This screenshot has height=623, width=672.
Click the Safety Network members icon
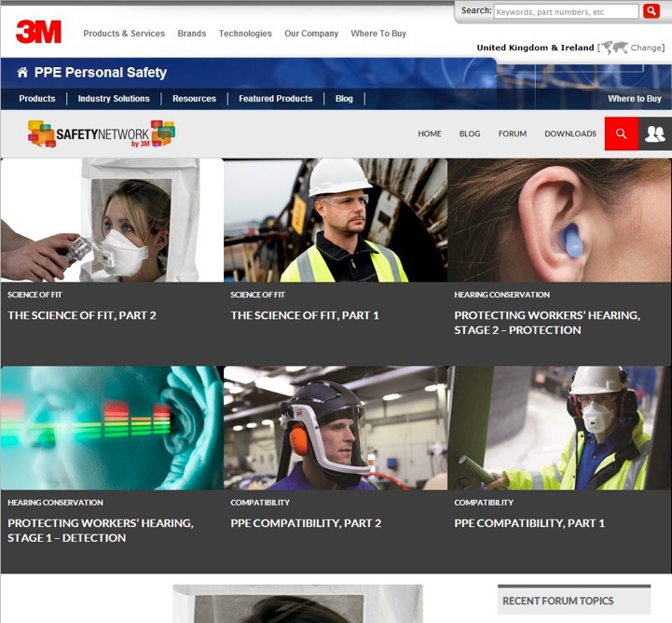pos(655,133)
